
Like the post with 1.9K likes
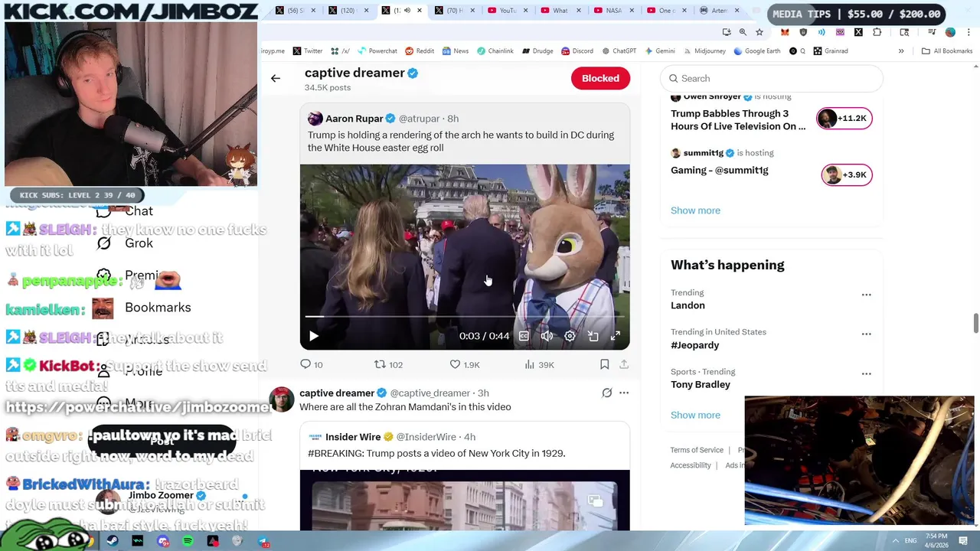(x=465, y=365)
